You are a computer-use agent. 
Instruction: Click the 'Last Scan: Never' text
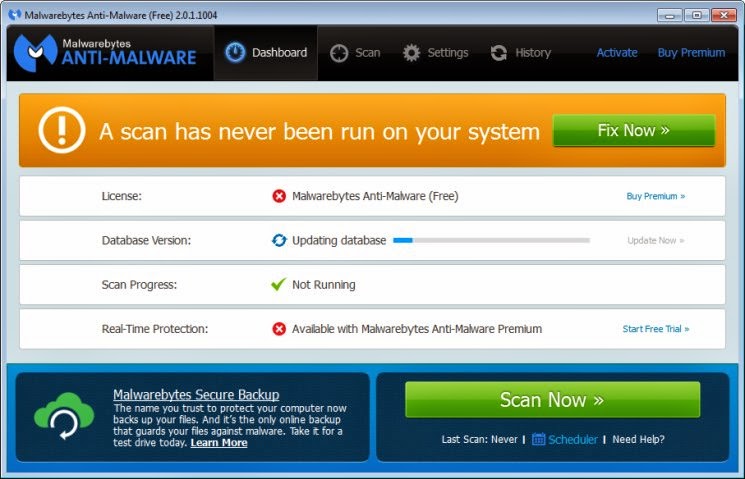(x=479, y=440)
